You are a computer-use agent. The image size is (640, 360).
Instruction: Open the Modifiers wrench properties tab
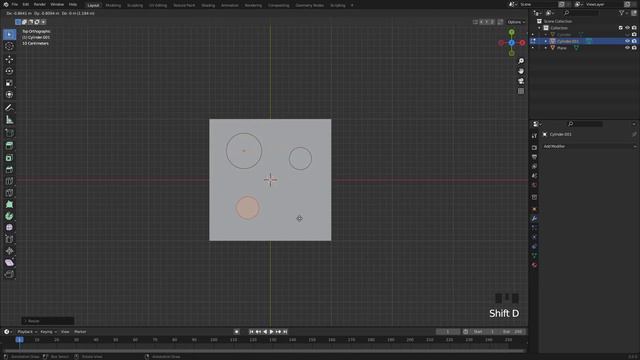tap(534, 219)
